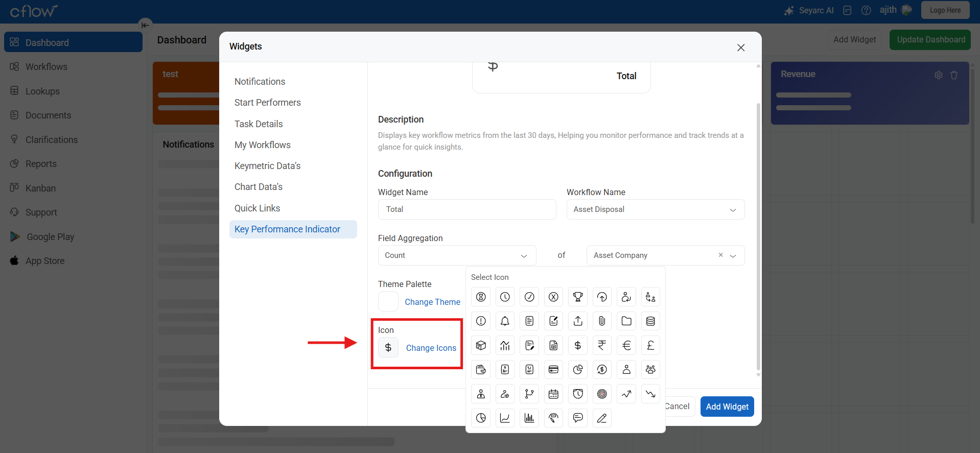This screenshot has height=453, width=980.
Task: Pick the rupee currency icon
Action: [x=602, y=345]
